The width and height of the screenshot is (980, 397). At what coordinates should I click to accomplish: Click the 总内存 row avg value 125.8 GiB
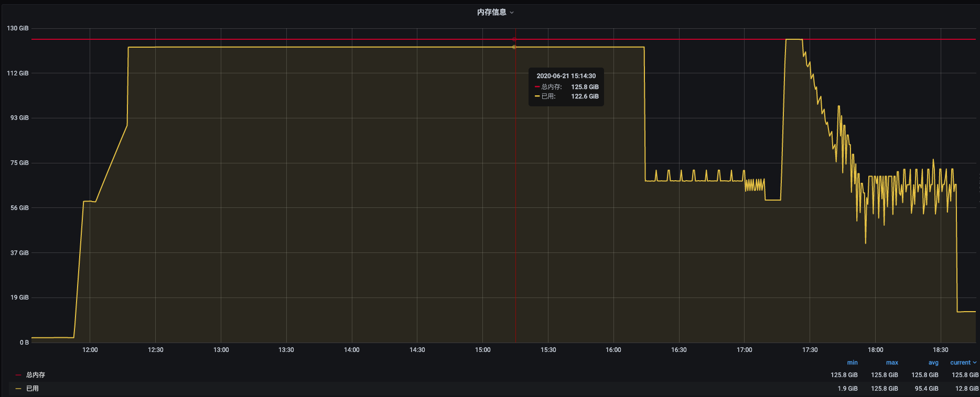(x=925, y=375)
